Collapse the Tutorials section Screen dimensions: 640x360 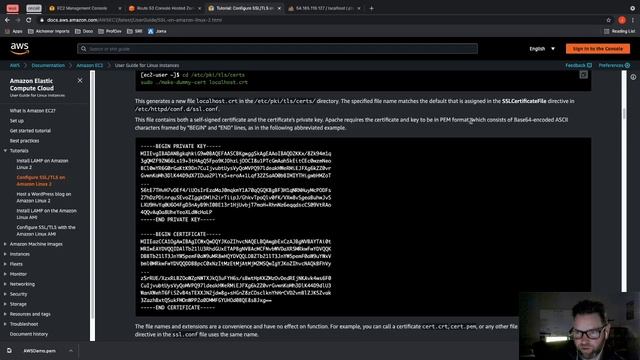[5, 151]
